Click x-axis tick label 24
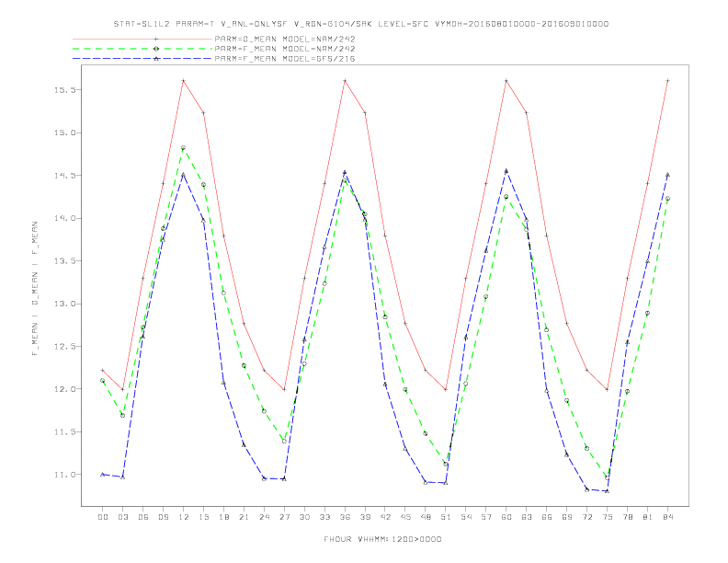728x563 pixels. [264, 517]
